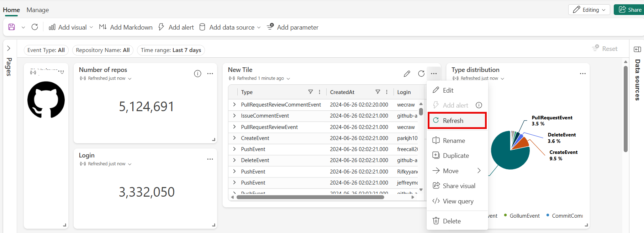Open the Add data source dropdown

pos(230,27)
